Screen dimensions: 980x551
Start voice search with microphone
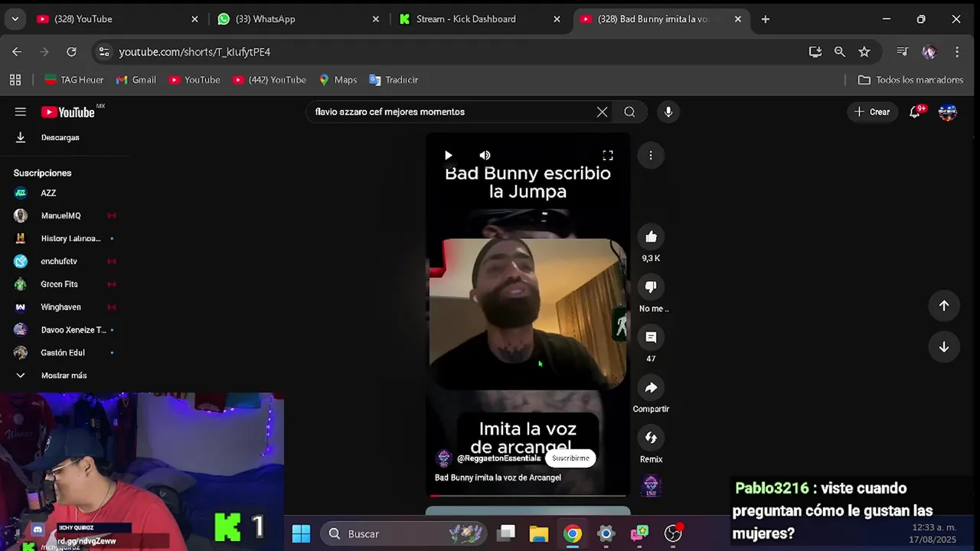pos(668,112)
